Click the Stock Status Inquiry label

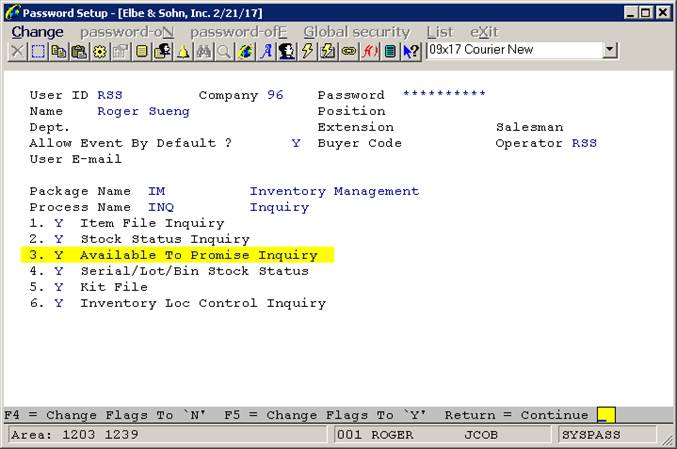165,239
